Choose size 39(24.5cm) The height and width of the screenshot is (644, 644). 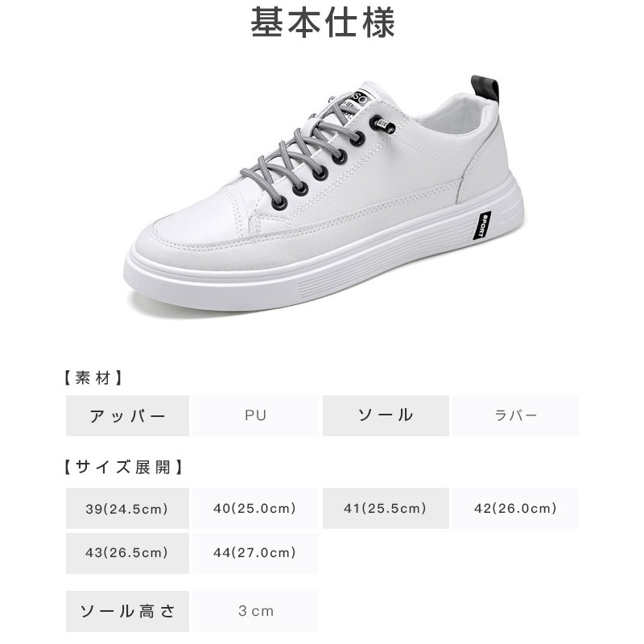pyautogui.click(x=127, y=509)
